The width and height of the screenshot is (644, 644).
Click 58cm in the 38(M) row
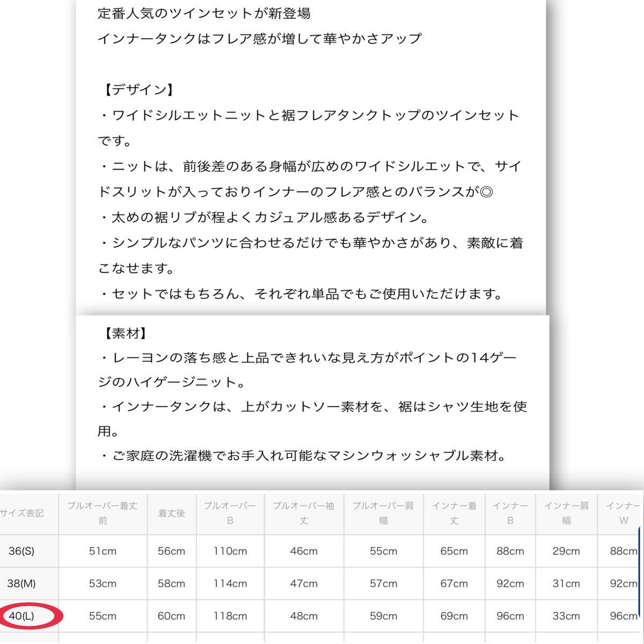pos(172,583)
